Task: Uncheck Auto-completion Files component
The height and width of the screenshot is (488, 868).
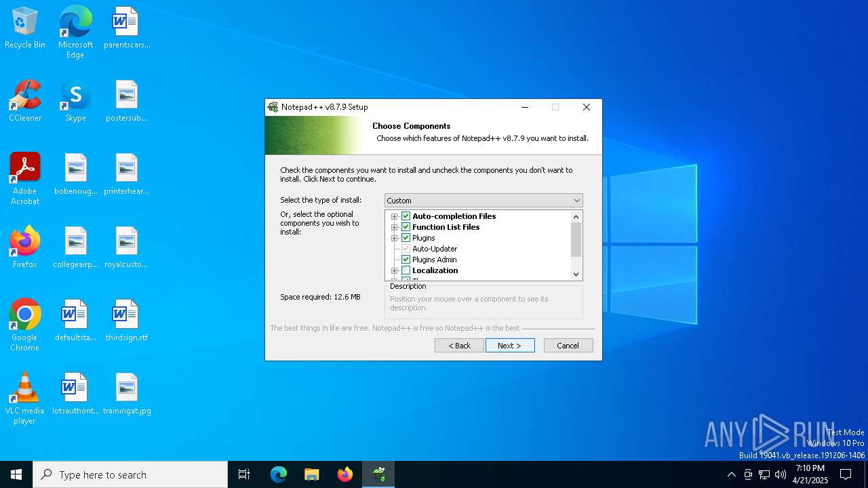Action: tap(406, 216)
